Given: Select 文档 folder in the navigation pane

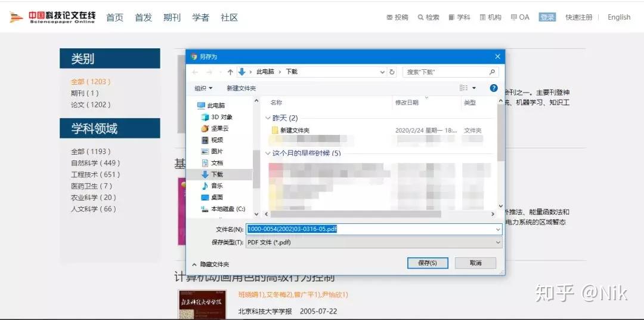Looking at the screenshot, I should [x=212, y=164].
